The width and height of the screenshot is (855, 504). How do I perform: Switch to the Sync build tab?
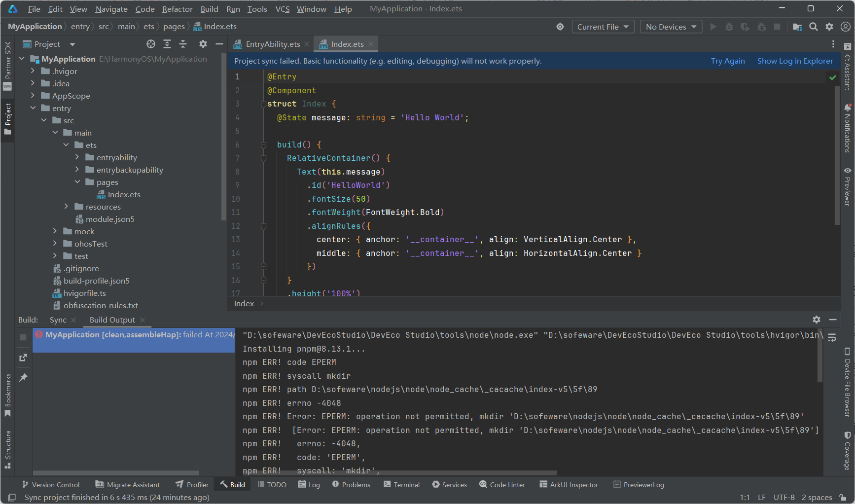coord(58,320)
